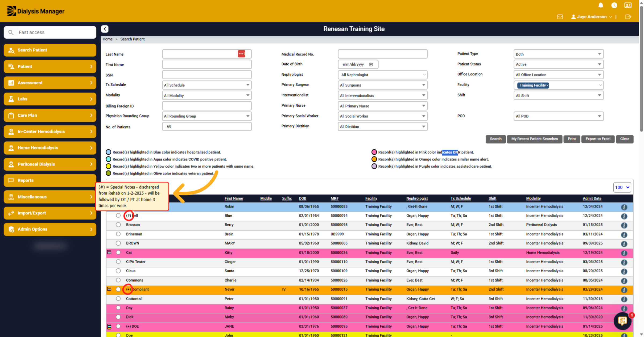This screenshot has height=337, width=644.
Task: Expand the row for patient Cat Kitty
Action: pos(109,252)
